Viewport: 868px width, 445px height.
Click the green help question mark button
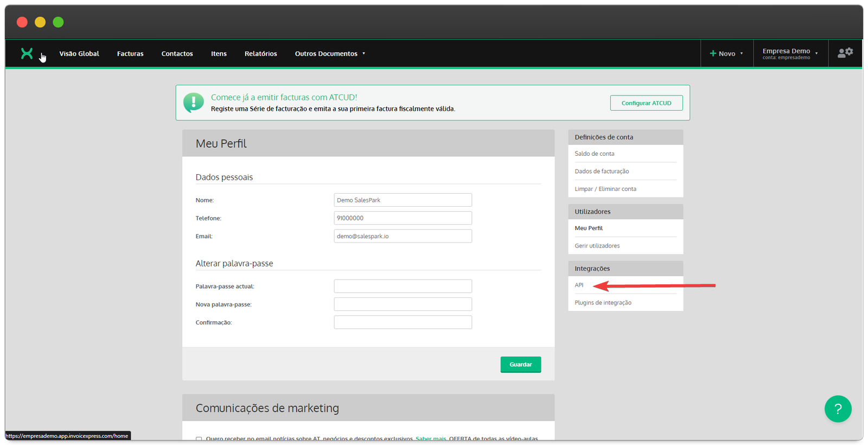click(x=838, y=409)
